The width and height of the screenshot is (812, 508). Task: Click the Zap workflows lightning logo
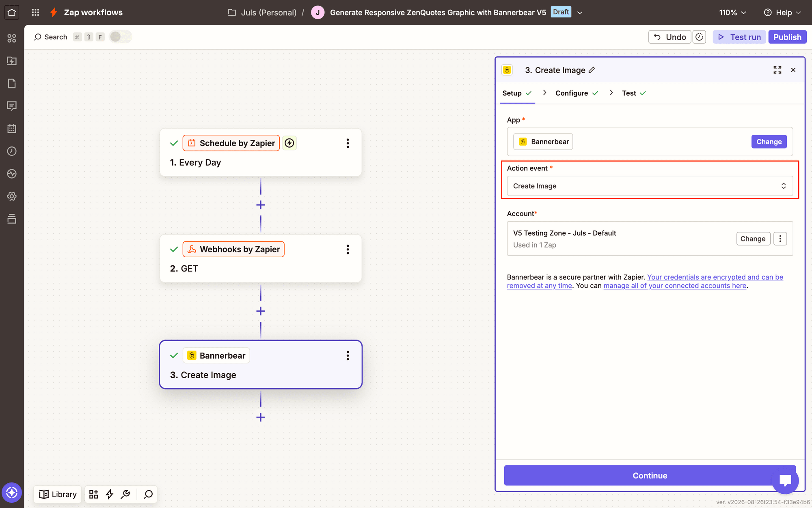[x=54, y=12]
